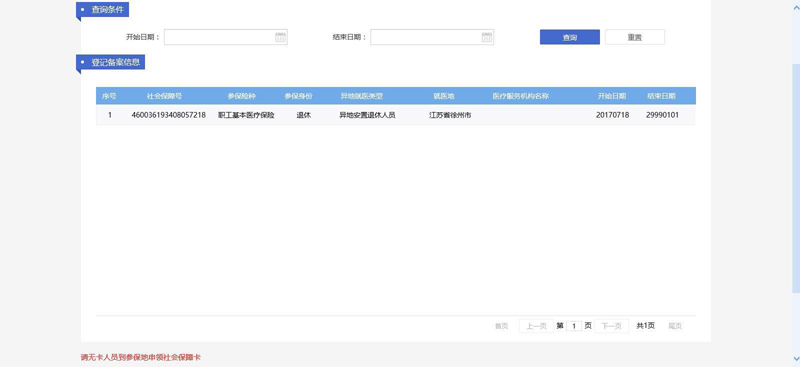The height and width of the screenshot is (367, 800).
Task: Click the 江苏省徐州市 cell
Action: point(450,115)
